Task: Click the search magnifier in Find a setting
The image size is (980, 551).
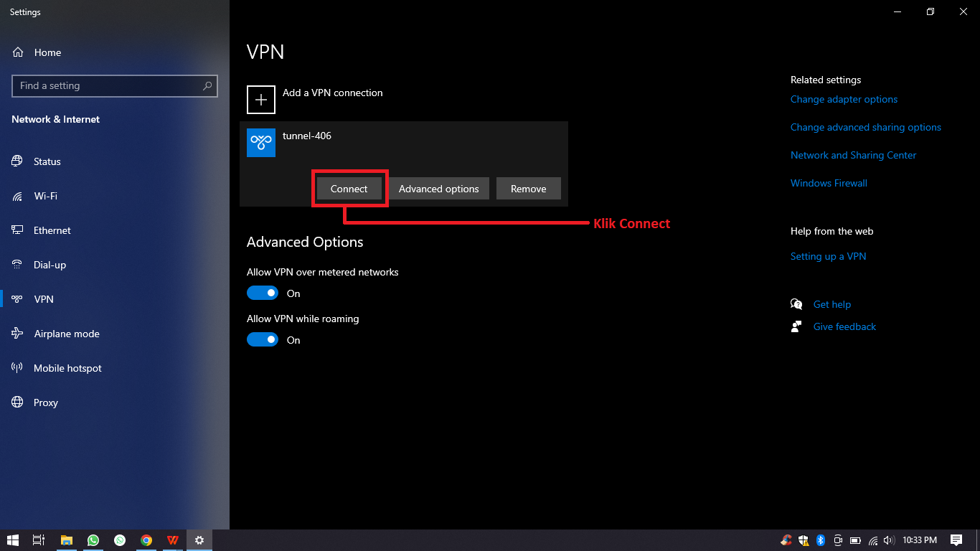Action: point(207,86)
